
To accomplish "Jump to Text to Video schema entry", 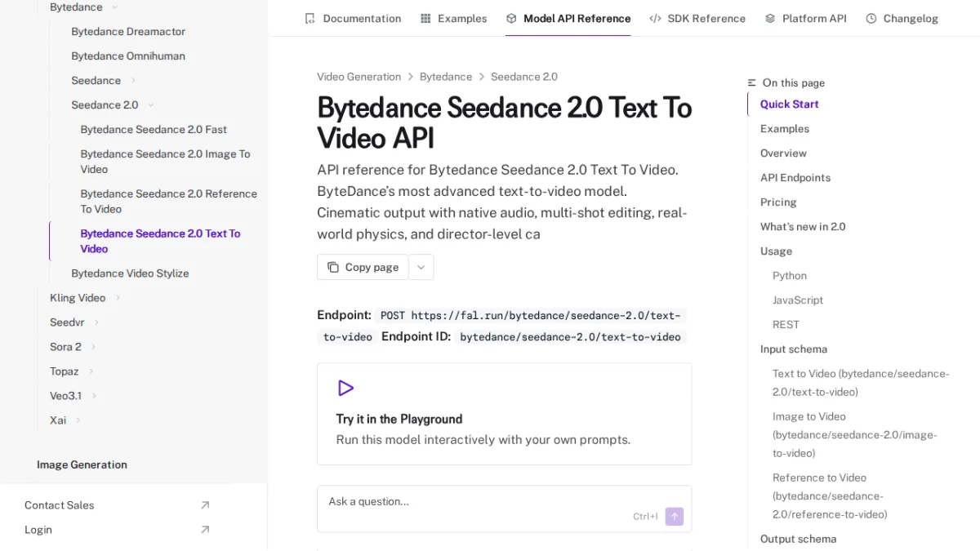I will [x=861, y=383].
